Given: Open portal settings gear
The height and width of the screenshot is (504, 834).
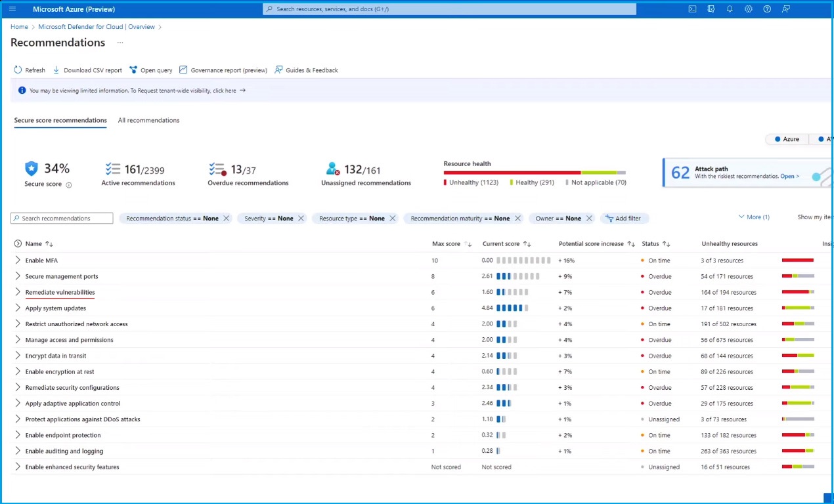Looking at the screenshot, I should pos(749,9).
